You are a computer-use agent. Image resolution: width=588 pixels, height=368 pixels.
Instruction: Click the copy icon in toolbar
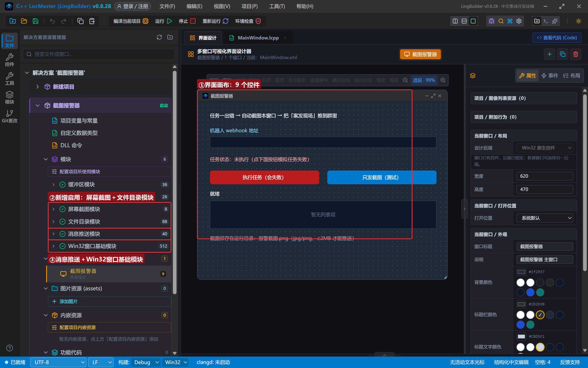[x=80, y=21]
